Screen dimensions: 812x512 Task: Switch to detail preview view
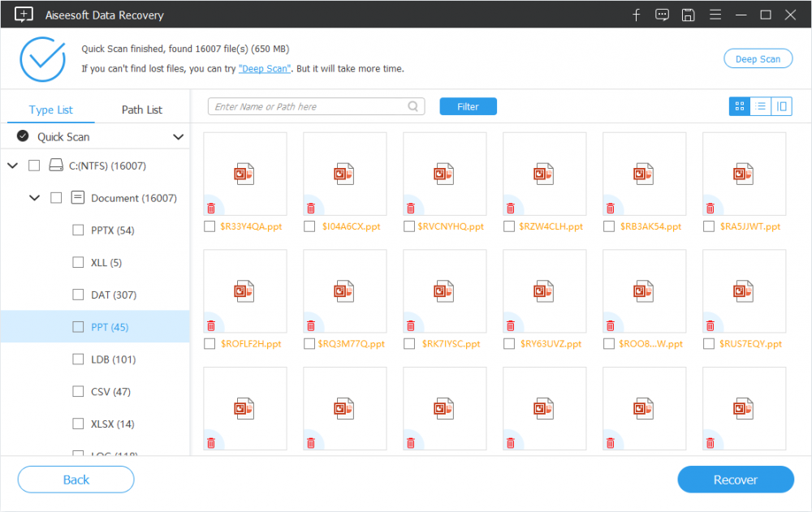(781, 106)
